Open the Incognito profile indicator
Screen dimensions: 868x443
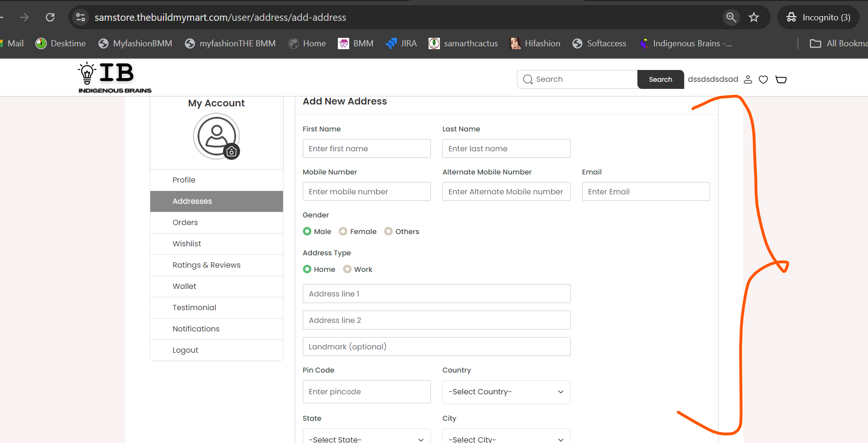[818, 17]
